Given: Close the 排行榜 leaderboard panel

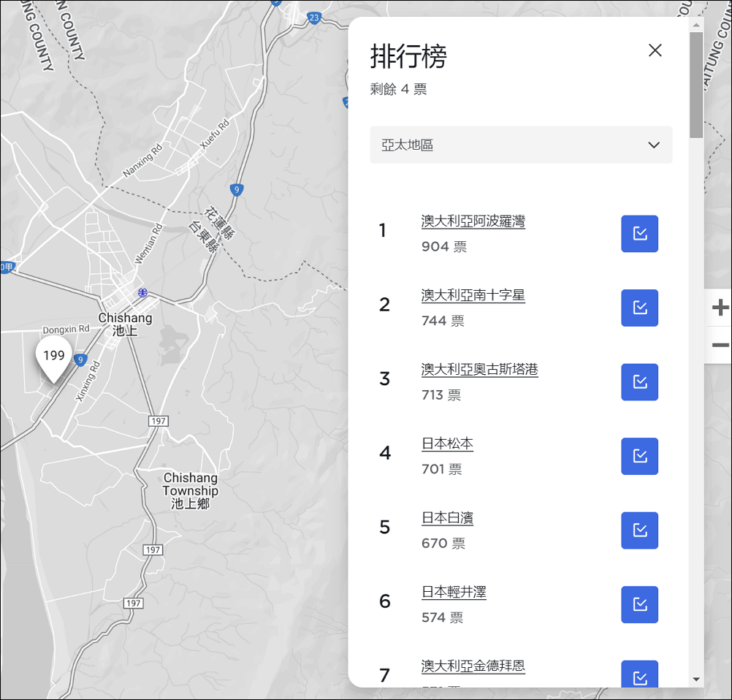Looking at the screenshot, I should click(655, 50).
